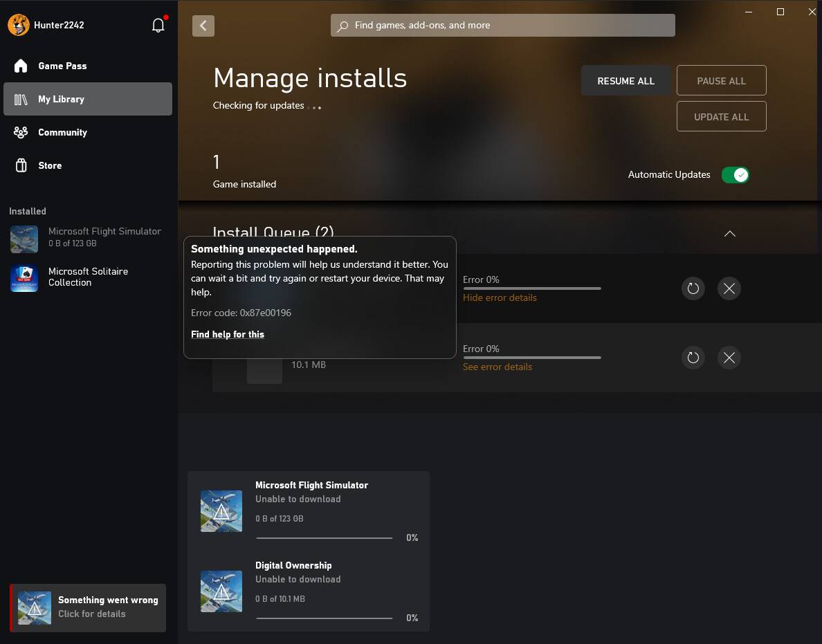Click Microsoft Flight Simulator download progress bar
Screen dimensions: 822x644
coord(324,537)
